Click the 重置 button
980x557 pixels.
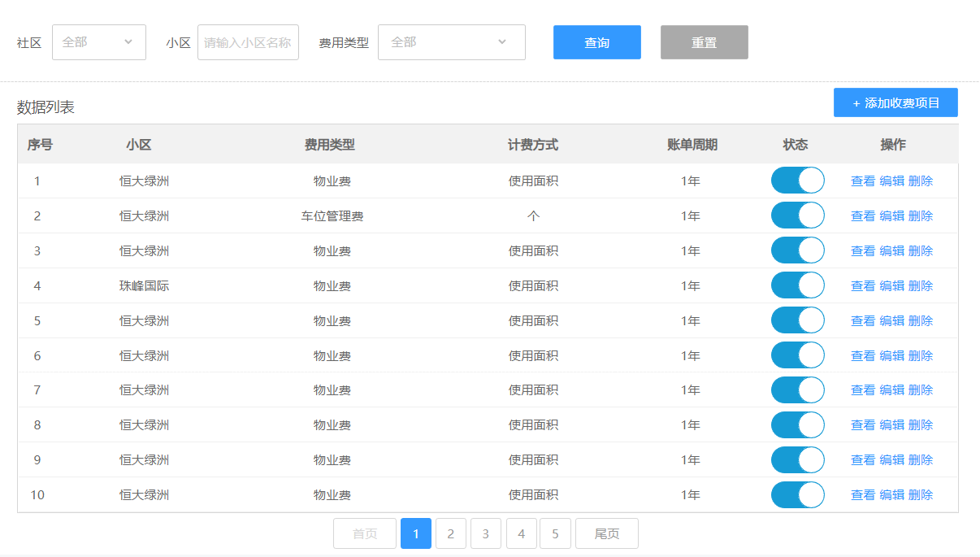[704, 42]
